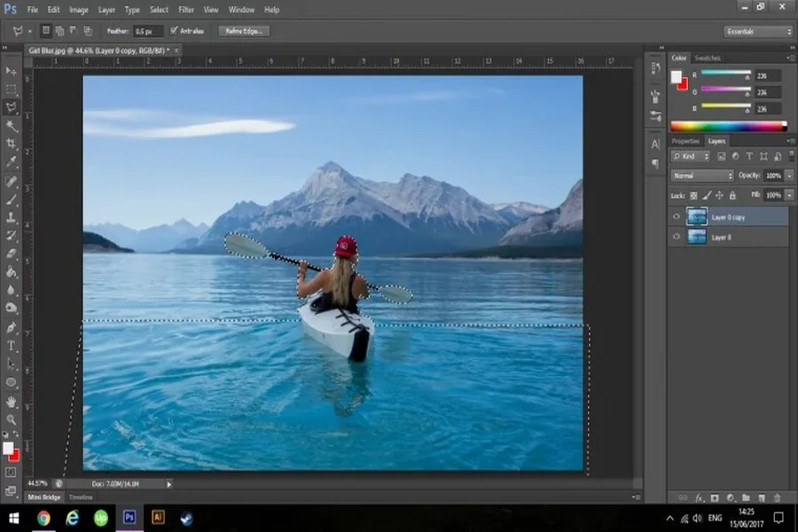The height and width of the screenshot is (532, 798).
Task: Launch Adobe Illustrator from the taskbar
Action: pyautogui.click(x=159, y=518)
